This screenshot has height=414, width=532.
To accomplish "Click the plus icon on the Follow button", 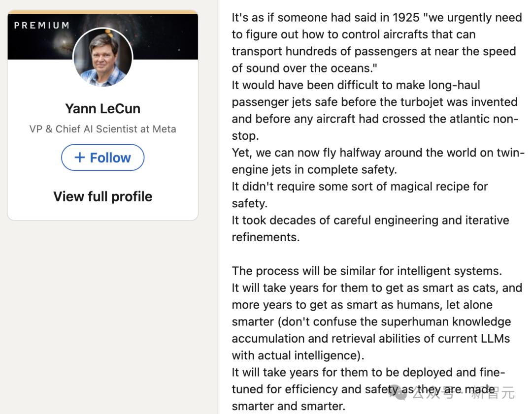I will 79,158.
